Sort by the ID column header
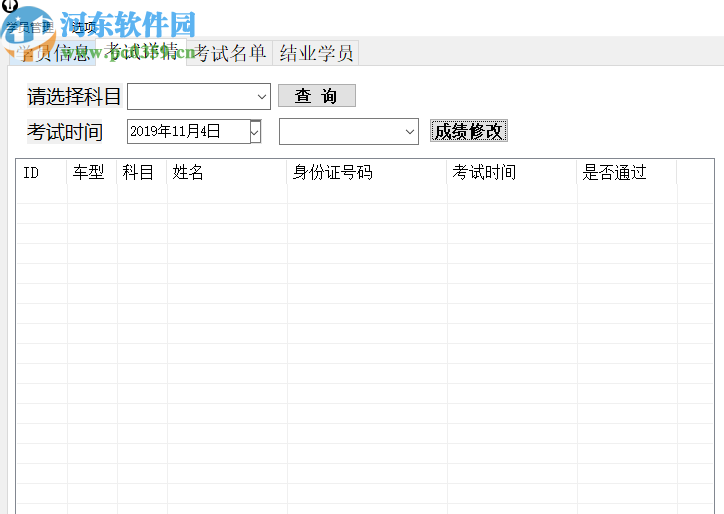 point(42,172)
